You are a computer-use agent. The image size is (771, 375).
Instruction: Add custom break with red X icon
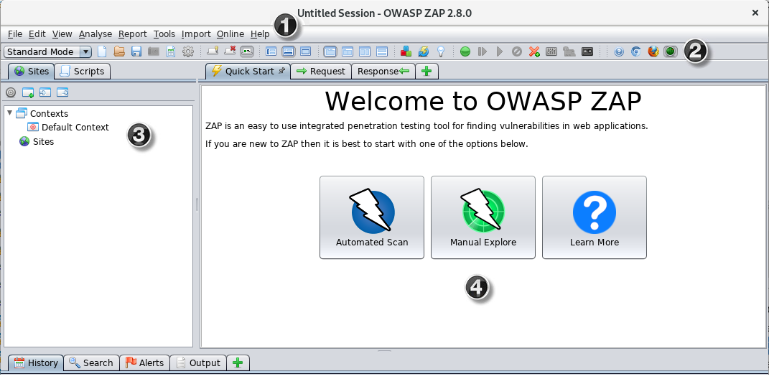(x=534, y=52)
